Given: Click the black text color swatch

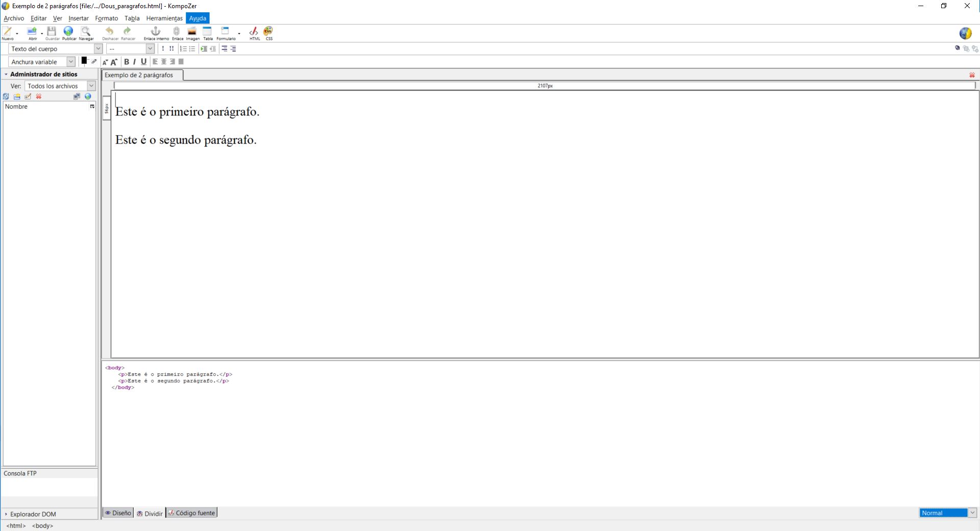Looking at the screenshot, I should (x=84, y=61).
